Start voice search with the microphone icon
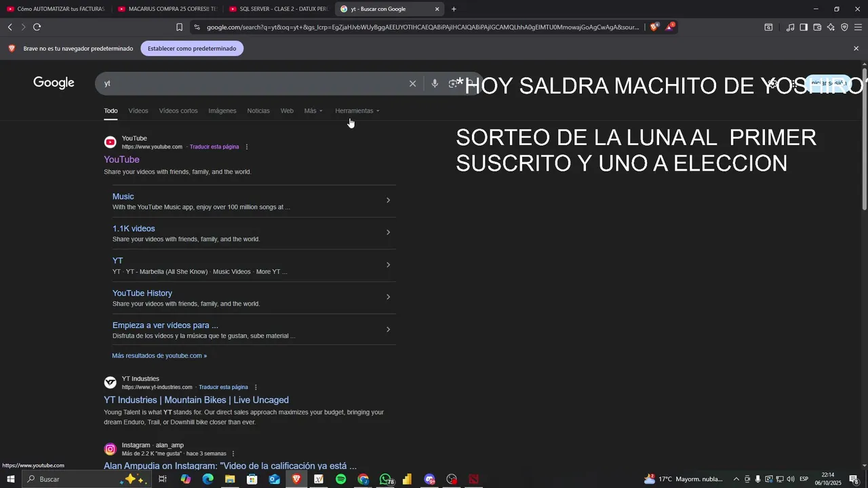Viewport: 868px width, 488px height. 435,83
